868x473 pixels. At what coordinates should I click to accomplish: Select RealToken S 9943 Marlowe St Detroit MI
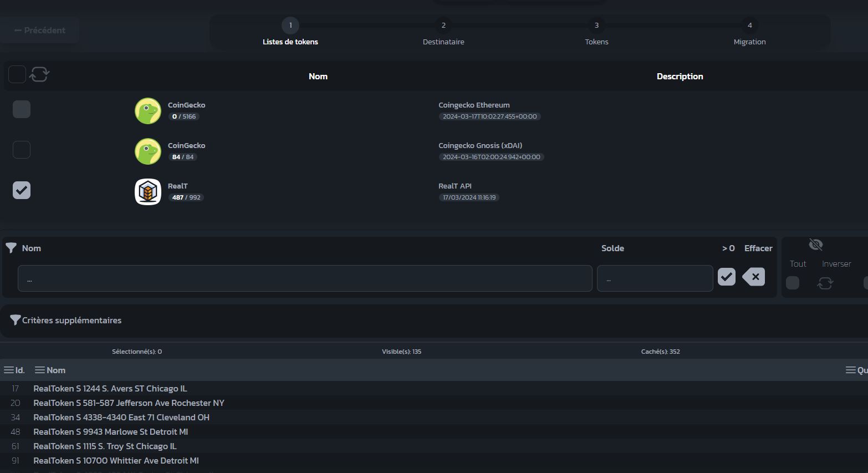pos(110,431)
